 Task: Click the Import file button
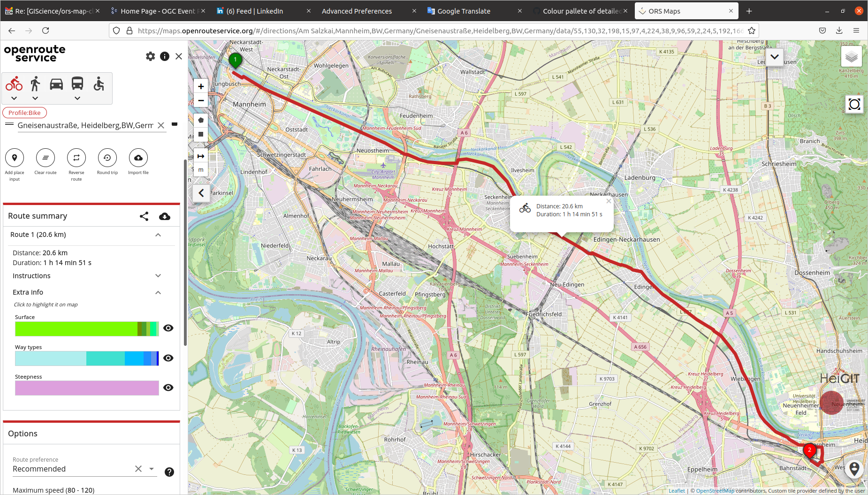(x=138, y=158)
